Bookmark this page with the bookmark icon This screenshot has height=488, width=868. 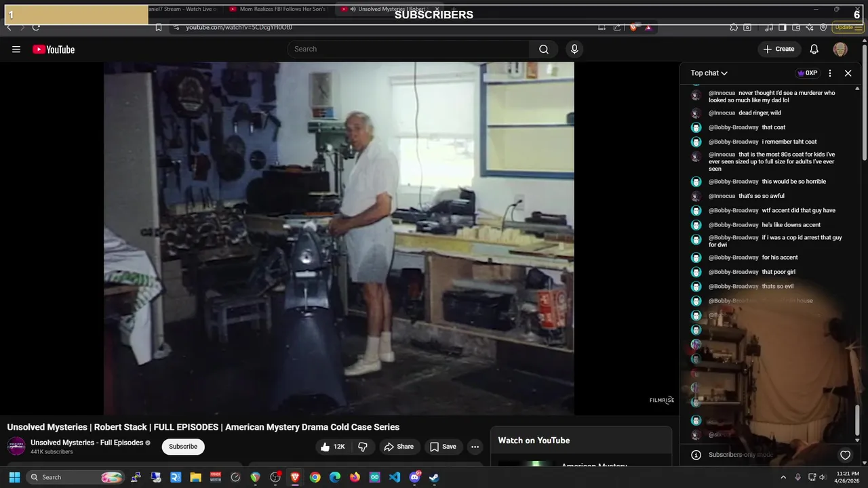(x=158, y=27)
